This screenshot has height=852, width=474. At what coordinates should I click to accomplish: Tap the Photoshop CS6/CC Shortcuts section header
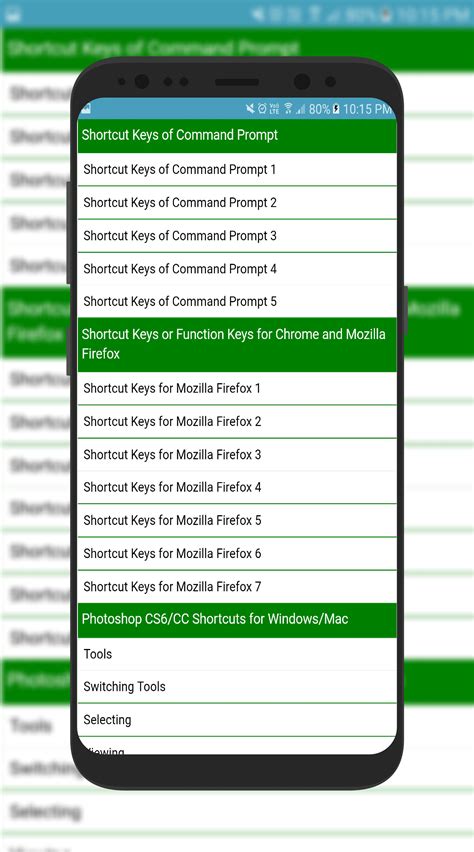(237, 619)
